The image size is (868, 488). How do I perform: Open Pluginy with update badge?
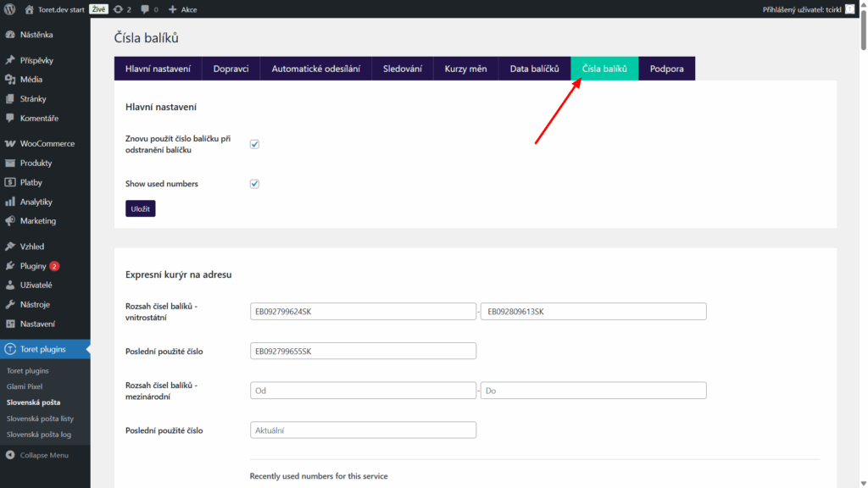34,266
